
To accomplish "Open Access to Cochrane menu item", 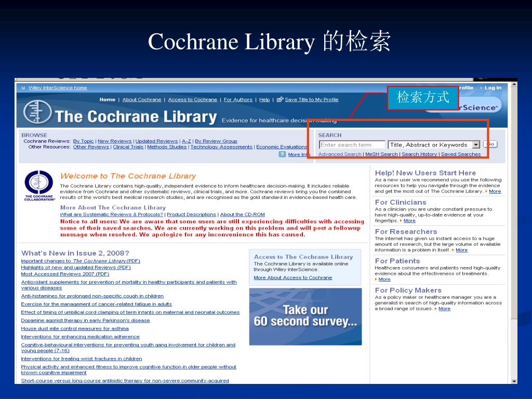I will point(192,99).
